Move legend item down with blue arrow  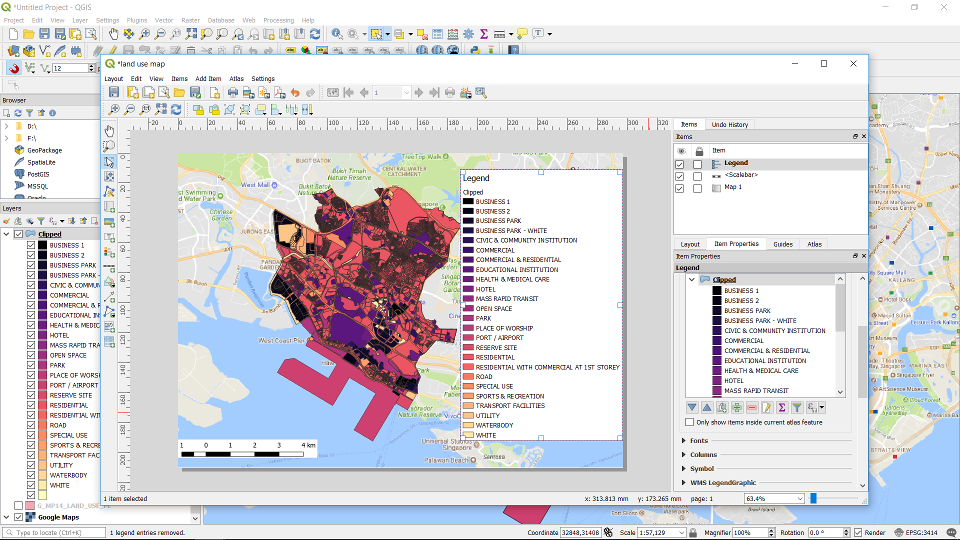pyautogui.click(x=691, y=408)
